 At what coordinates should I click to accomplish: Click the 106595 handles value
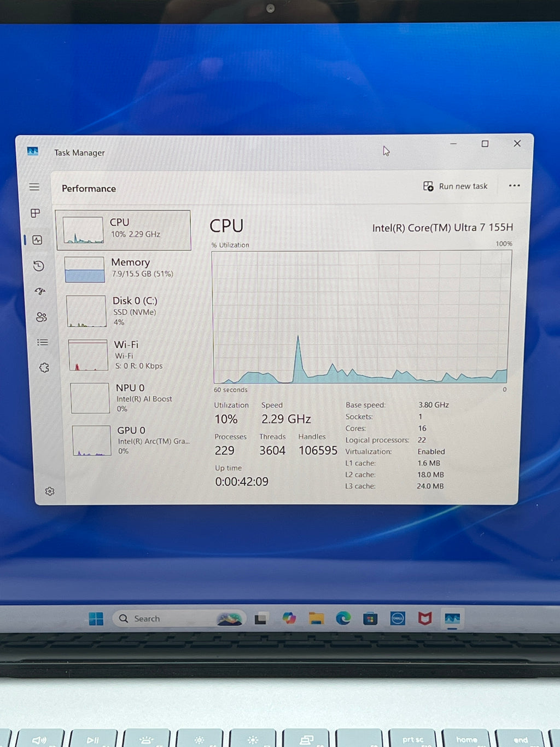pos(318,450)
